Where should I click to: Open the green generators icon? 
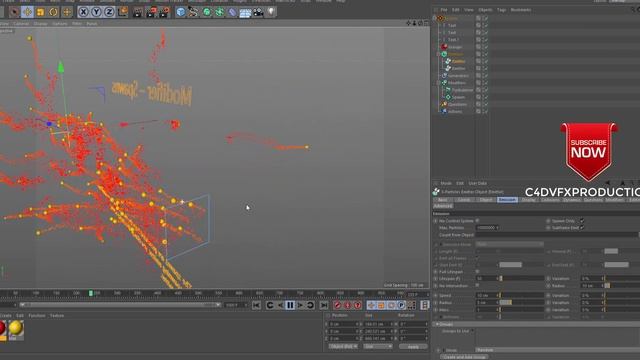[x=207, y=12]
